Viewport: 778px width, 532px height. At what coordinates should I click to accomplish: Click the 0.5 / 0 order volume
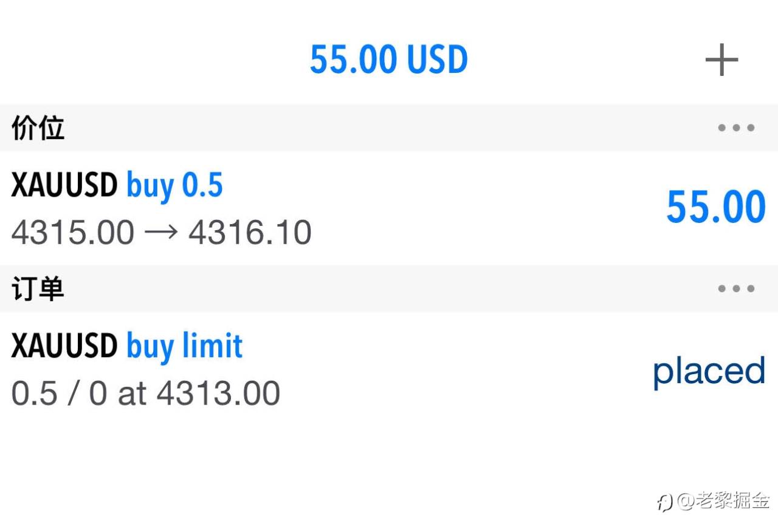tap(59, 394)
